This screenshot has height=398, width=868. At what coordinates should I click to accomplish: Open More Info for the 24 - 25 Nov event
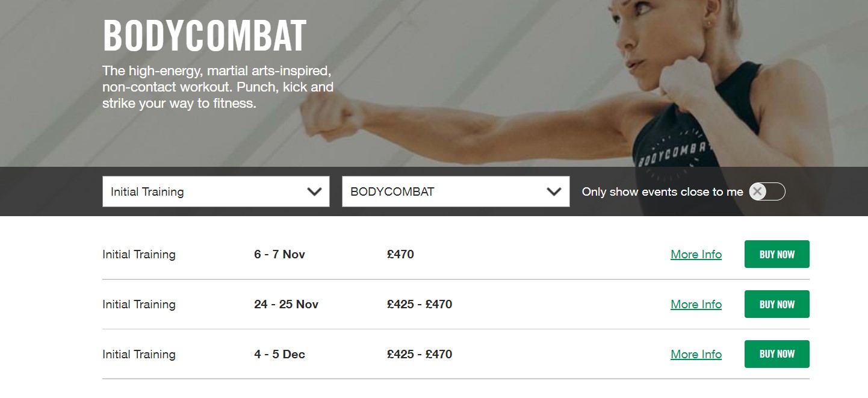click(696, 304)
